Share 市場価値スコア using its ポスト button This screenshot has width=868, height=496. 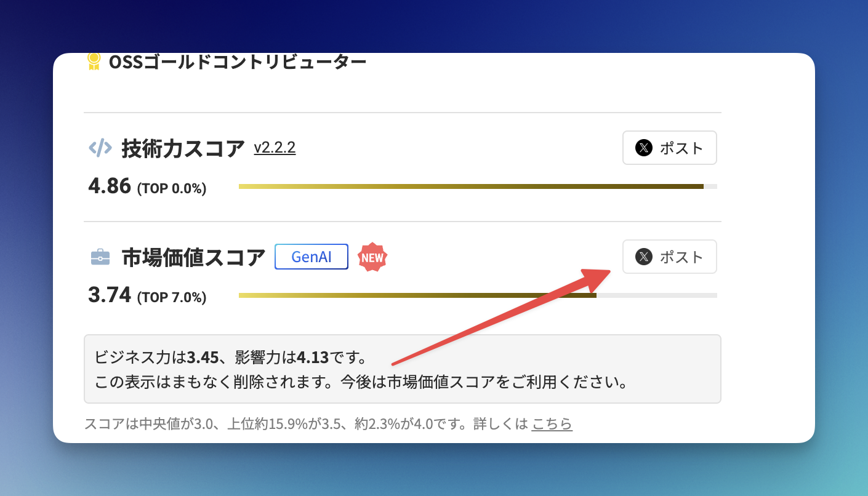(669, 257)
